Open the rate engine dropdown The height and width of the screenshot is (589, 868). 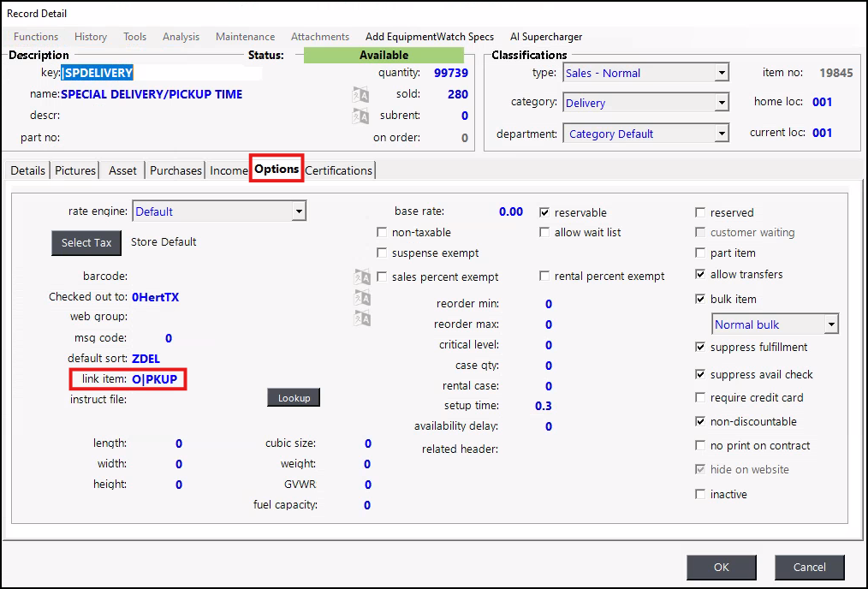point(298,211)
